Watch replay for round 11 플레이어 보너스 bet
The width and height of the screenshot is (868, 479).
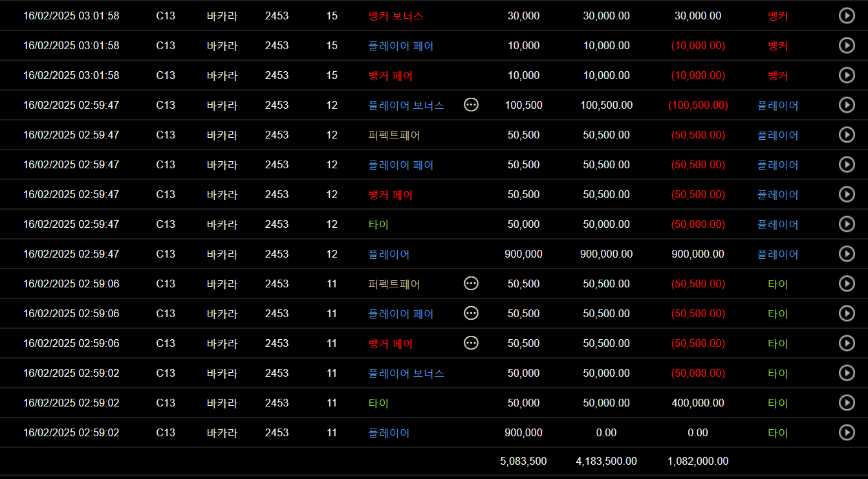(x=847, y=373)
